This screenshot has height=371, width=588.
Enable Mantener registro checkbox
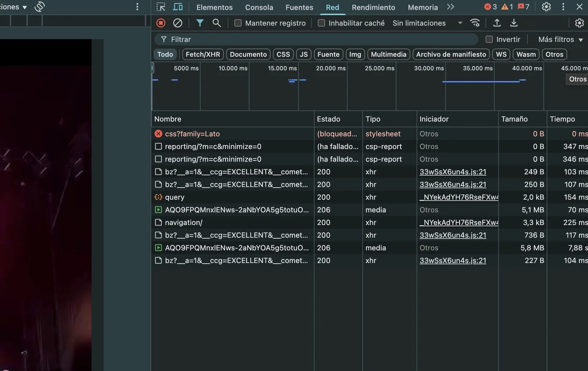point(238,23)
